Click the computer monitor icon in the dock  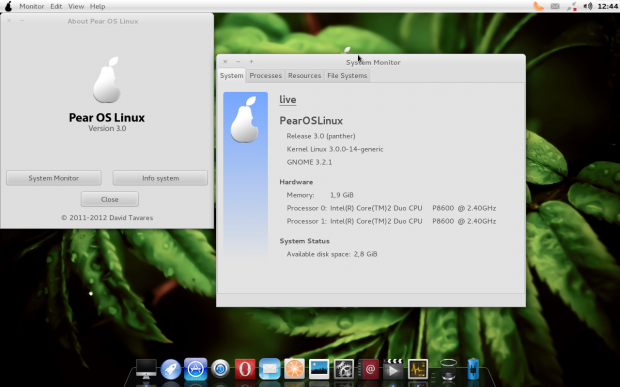(x=146, y=370)
